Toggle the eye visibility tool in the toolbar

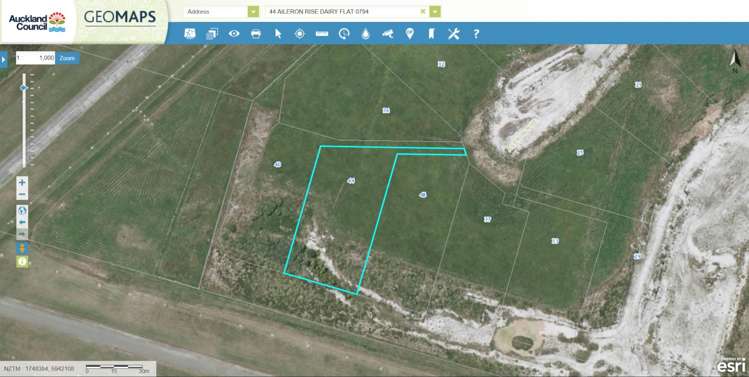234,33
